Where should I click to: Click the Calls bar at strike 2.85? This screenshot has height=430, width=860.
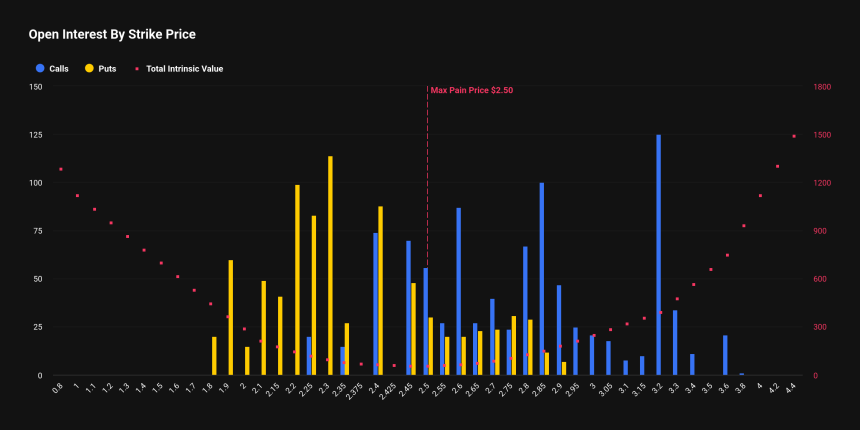542,279
